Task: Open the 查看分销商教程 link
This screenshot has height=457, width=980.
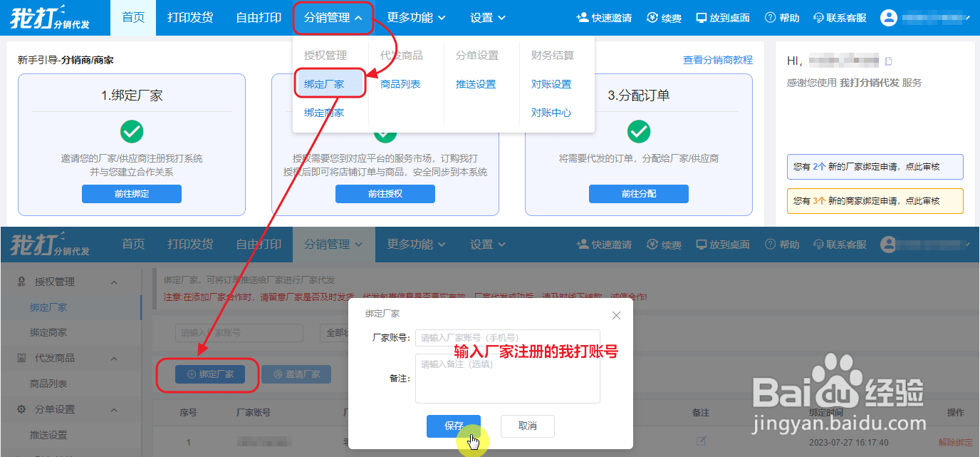Action: (718, 60)
